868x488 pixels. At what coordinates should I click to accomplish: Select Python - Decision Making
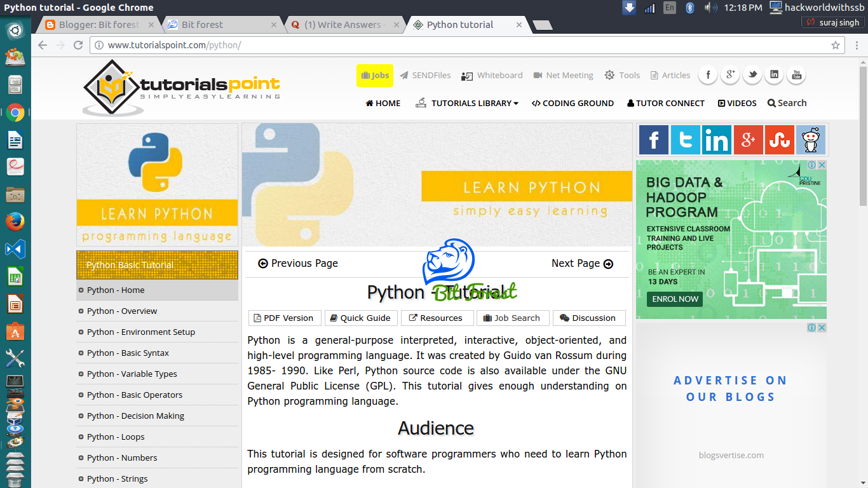pos(157,416)
